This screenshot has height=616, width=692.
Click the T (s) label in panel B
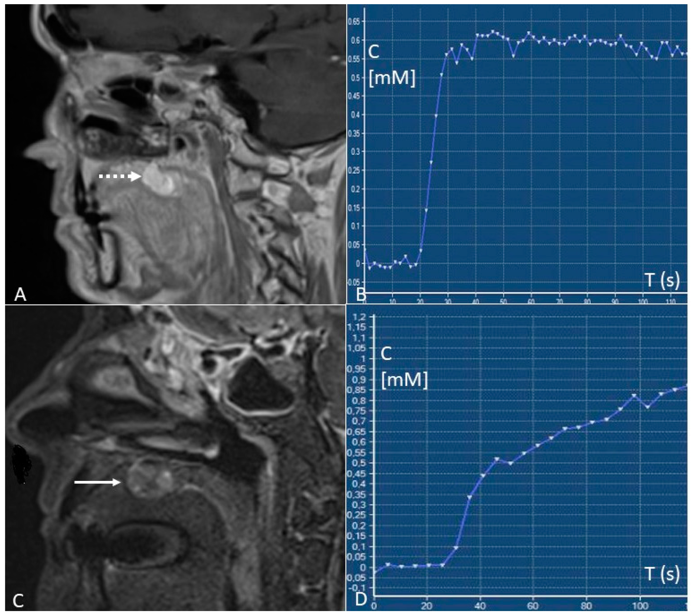tap(662, 281)
